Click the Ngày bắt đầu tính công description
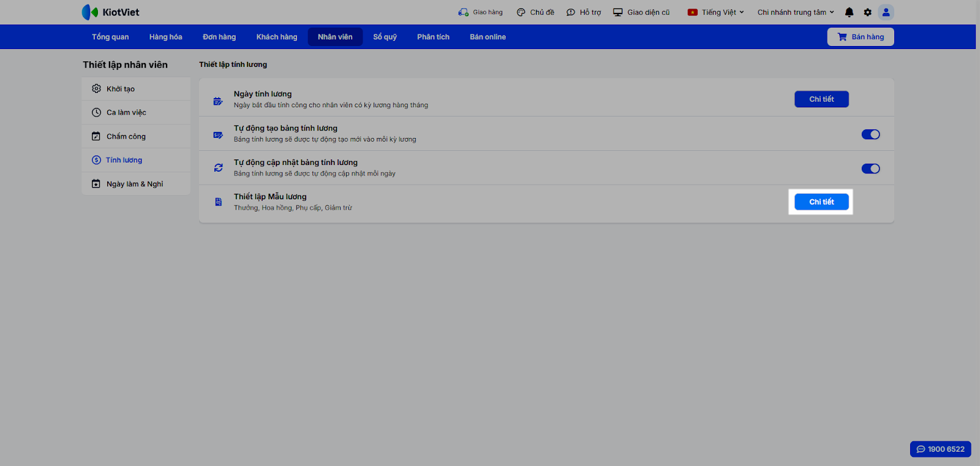Viewport: 980px width, 466px height. click(x=331, y=105)
